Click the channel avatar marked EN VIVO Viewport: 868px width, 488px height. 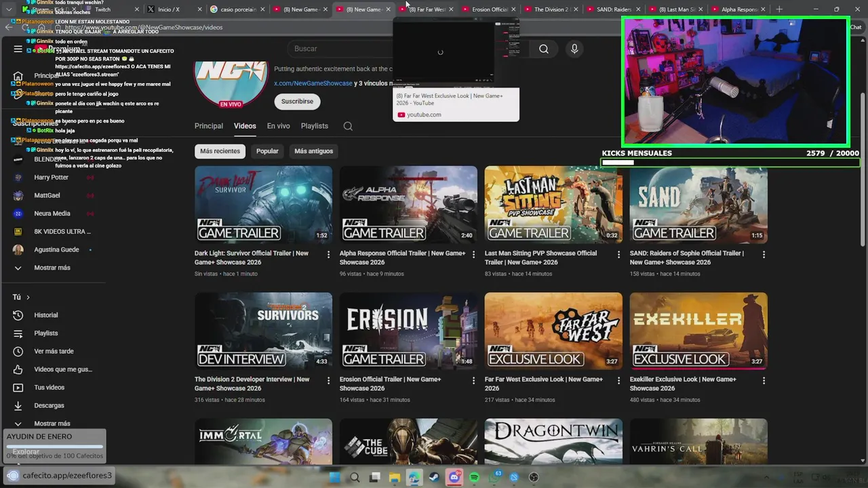[231, 85]
